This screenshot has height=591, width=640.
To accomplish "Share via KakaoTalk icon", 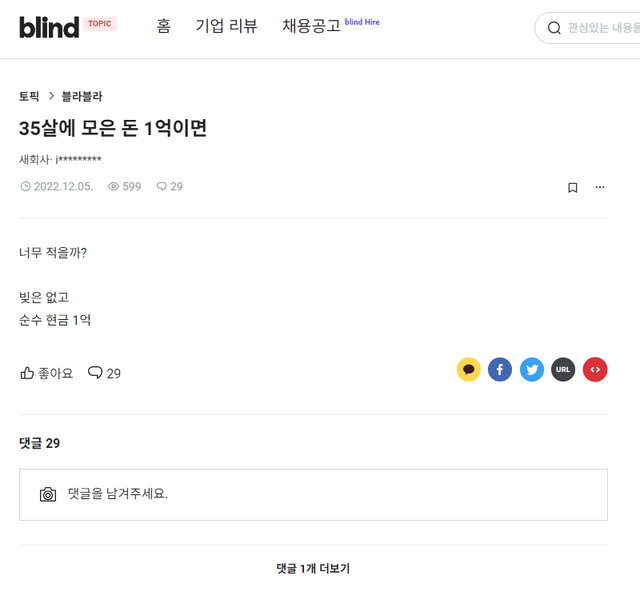I will [x=469, y=370].
